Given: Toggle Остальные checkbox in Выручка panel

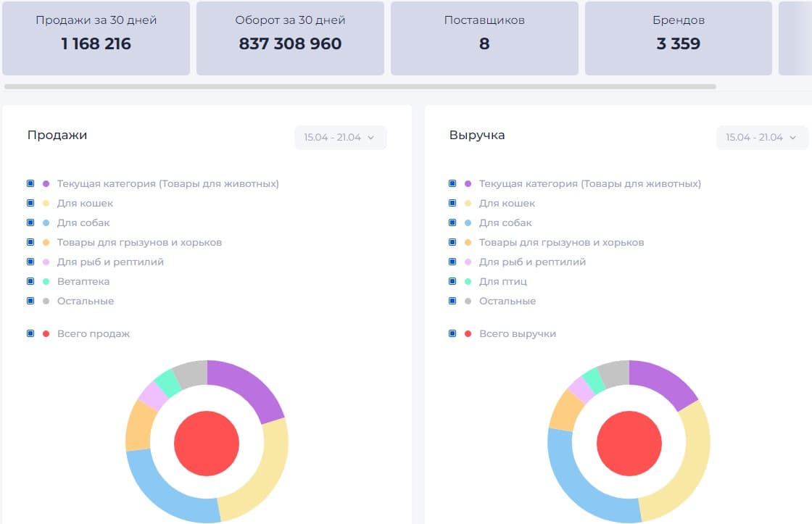Looking at the screenshot, I should click(452, 301).
